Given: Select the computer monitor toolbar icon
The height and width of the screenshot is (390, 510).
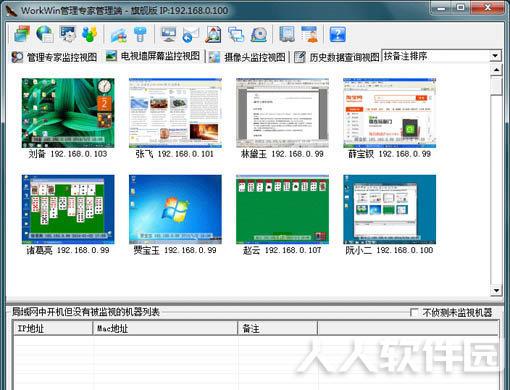Looking at the screenshot, I should [x=168, y=34].
